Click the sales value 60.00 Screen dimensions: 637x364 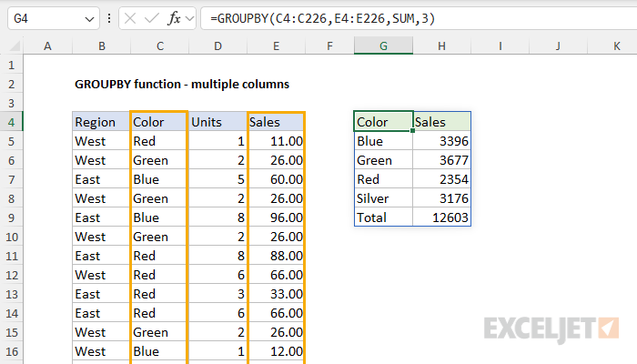pyautogui.click(x=276, y=179)
